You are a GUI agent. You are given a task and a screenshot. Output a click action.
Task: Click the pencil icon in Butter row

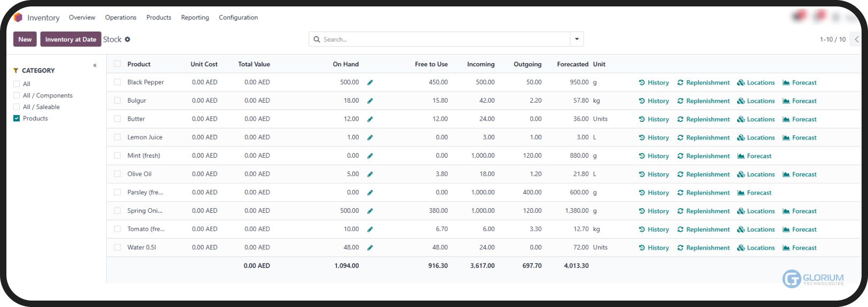(x=370, y=119)
